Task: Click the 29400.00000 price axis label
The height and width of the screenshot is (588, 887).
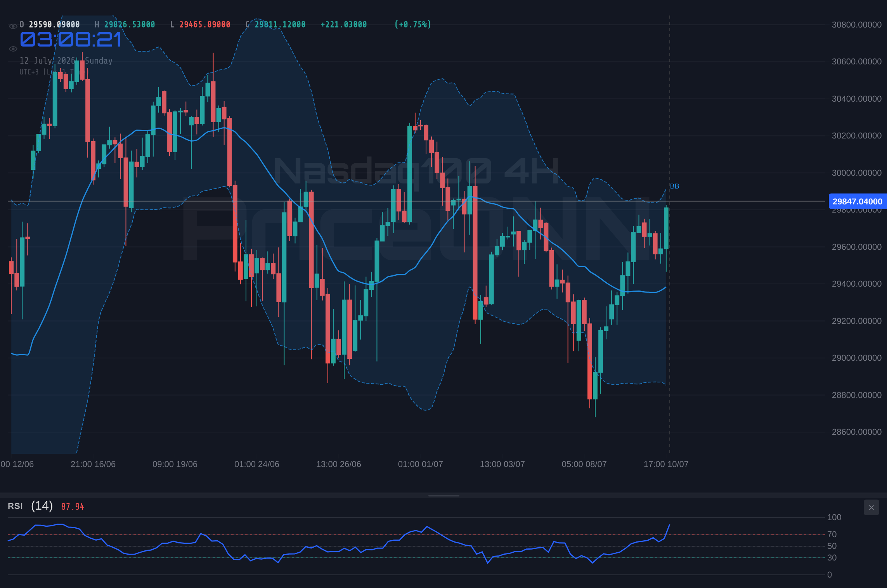Action: click(x=857, y=284)
